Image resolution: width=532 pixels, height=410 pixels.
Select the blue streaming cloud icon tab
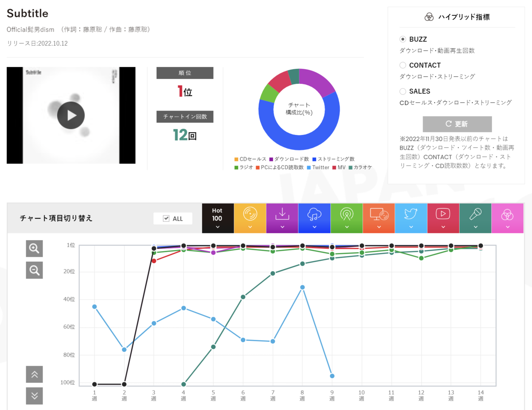314,218
